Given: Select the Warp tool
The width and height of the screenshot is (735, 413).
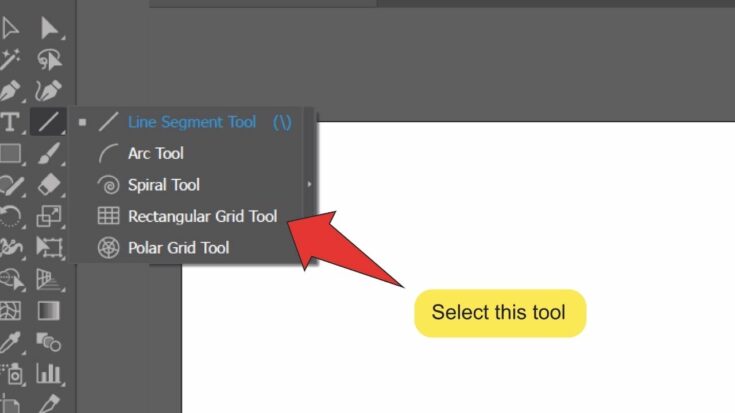Looking at the screenshot, I should (11, 248).
